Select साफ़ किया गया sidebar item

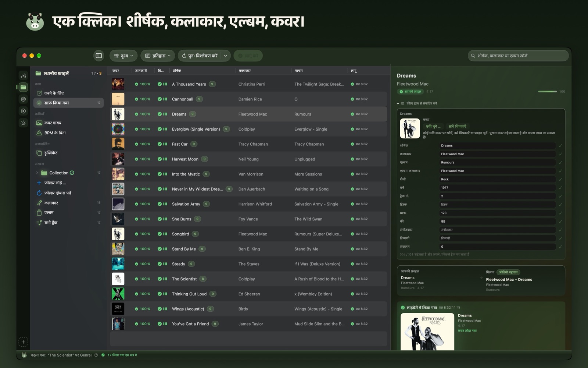tap(68, 103)
